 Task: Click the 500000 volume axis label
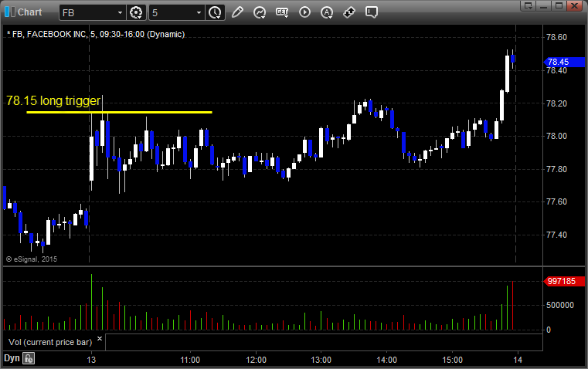click(x=560, y=306)
